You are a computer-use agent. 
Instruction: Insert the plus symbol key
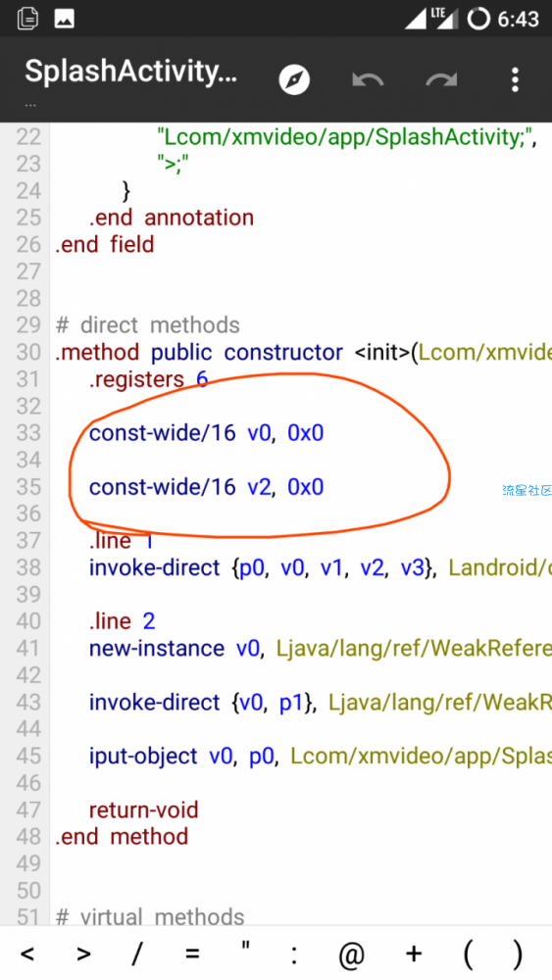(413, 954)
